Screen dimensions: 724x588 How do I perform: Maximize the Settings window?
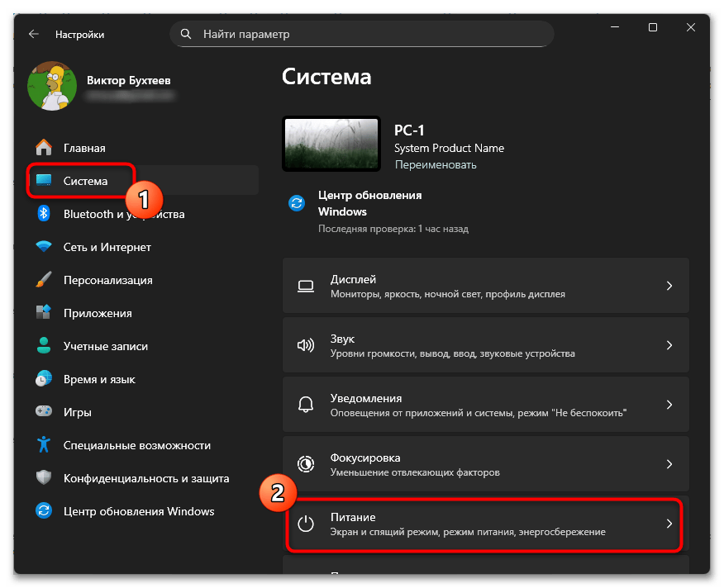pyautogui.click(x=652, y=27)
